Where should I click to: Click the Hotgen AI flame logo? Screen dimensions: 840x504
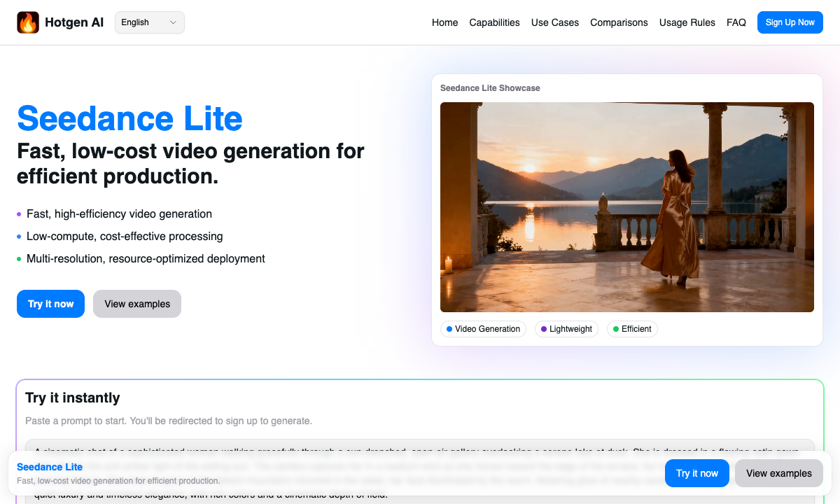pos(28,22)
